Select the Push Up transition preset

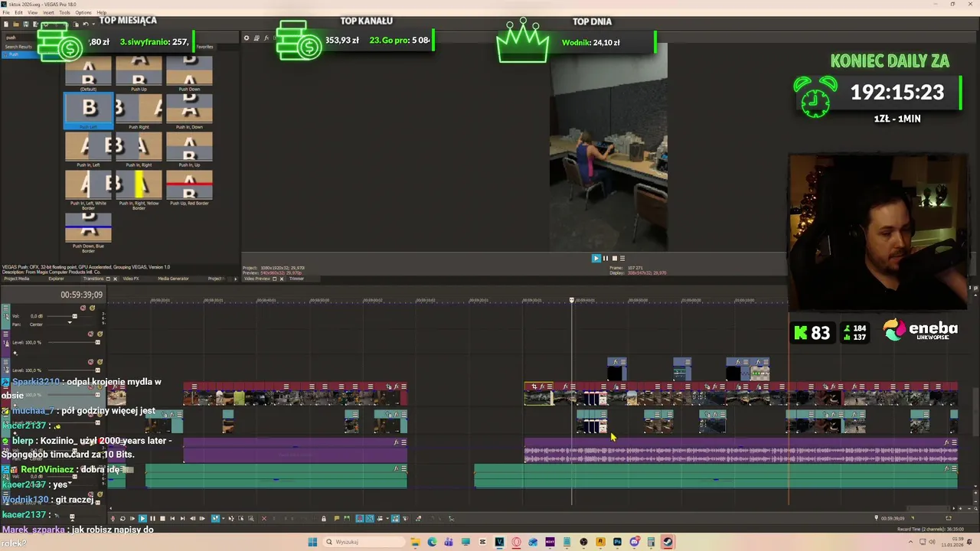click(139, 74)
